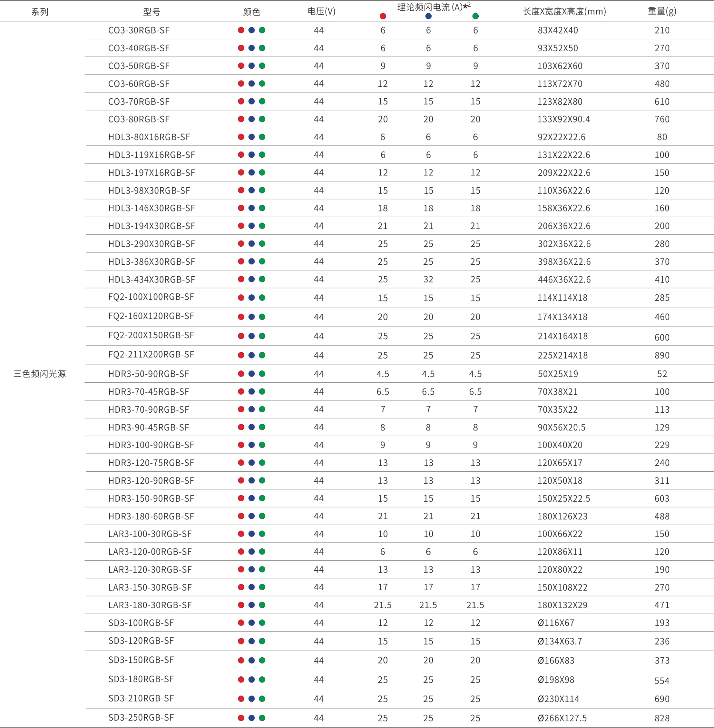Click the green dot under the flash current header
Viewport: 714px width, 728px height.
tap(476, 16)
